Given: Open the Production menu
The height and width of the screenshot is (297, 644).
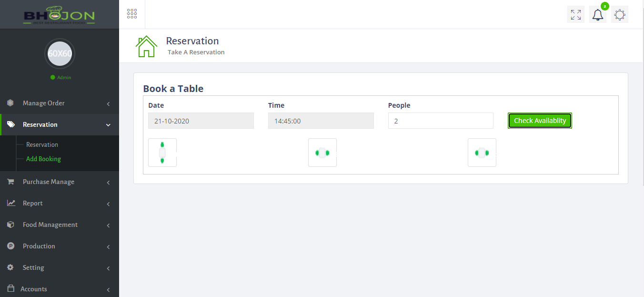Looking at the screenshot, I should pos(60,246).
